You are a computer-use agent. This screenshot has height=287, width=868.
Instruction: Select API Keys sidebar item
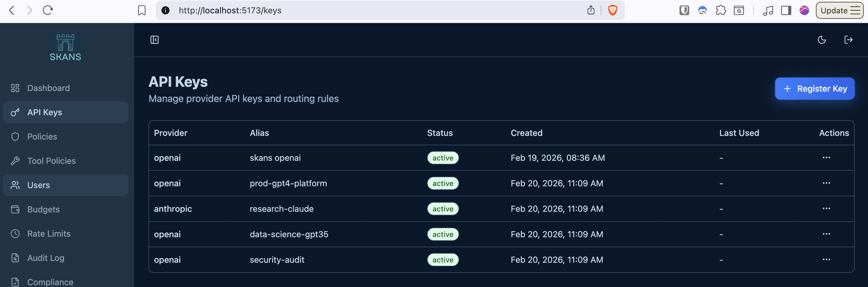point(66,112)
